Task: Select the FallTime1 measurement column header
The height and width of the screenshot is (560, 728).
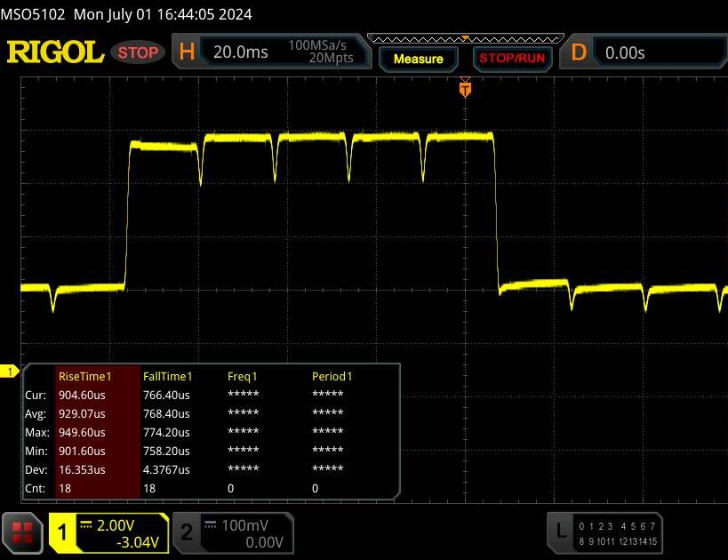Action: 168,377
